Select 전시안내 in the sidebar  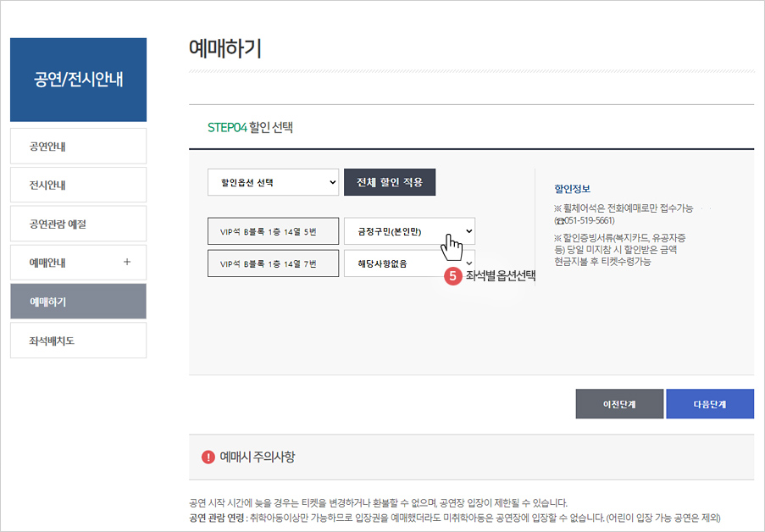(x=78, y=185)
